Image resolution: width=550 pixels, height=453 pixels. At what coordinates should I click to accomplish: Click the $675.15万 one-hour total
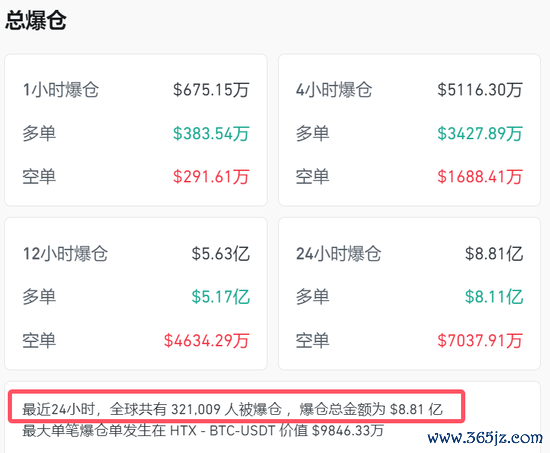click(211, 90)
